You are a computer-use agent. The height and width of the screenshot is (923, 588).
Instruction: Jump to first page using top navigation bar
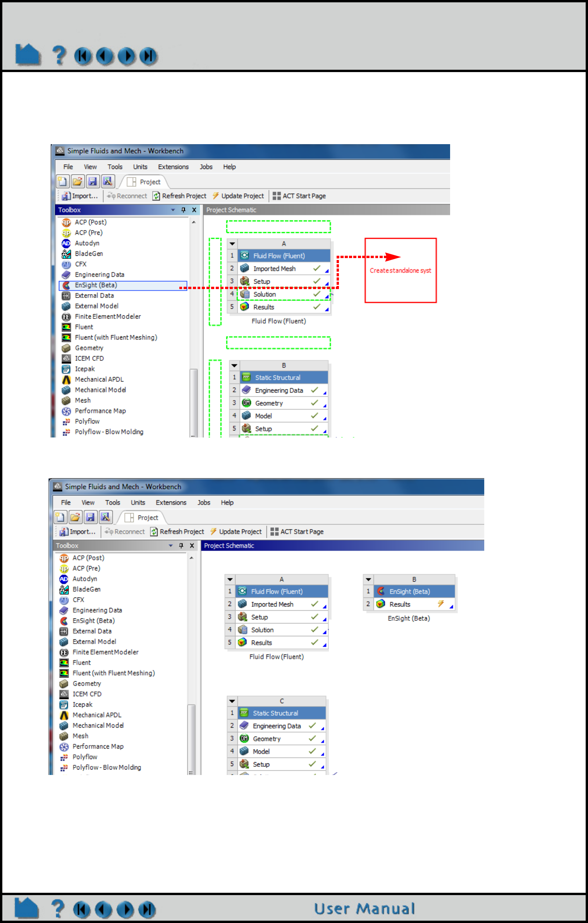pyautogui.click(x=83, y=56)
